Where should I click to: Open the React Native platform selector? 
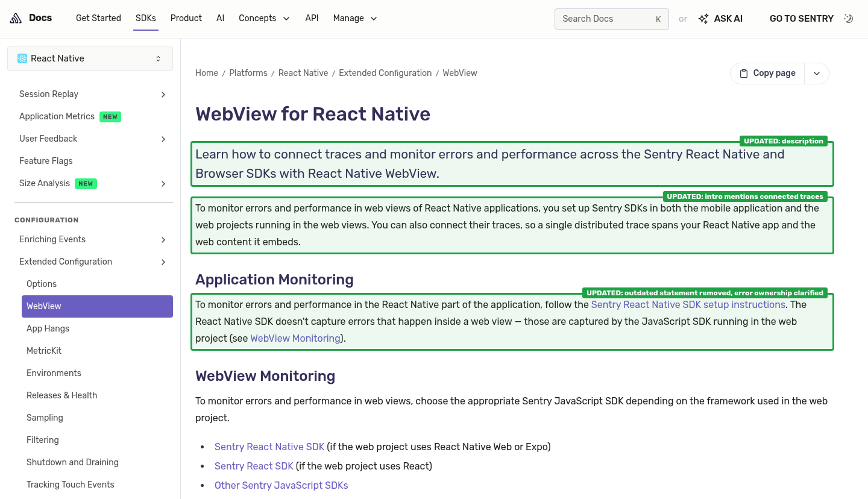click(90, 58)
